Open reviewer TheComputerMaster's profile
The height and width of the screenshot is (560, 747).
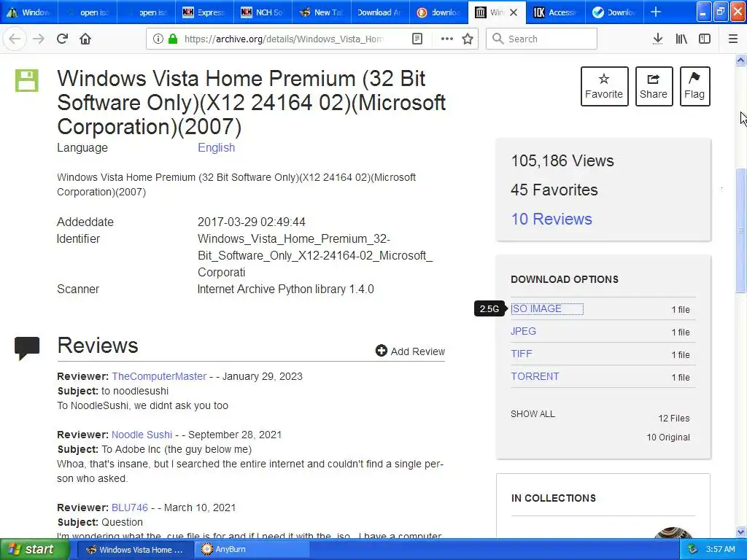(x=159, y=376)
